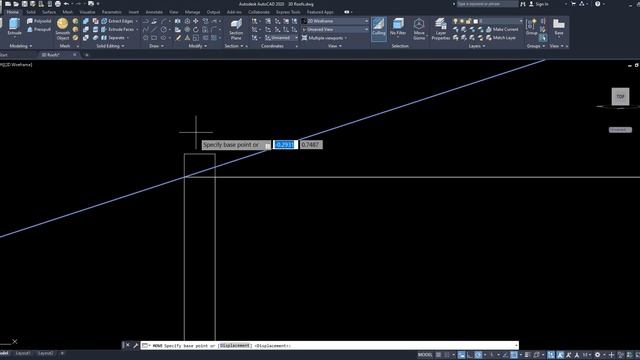Open the Unsaved View dropdown

[x=335, y=29]
